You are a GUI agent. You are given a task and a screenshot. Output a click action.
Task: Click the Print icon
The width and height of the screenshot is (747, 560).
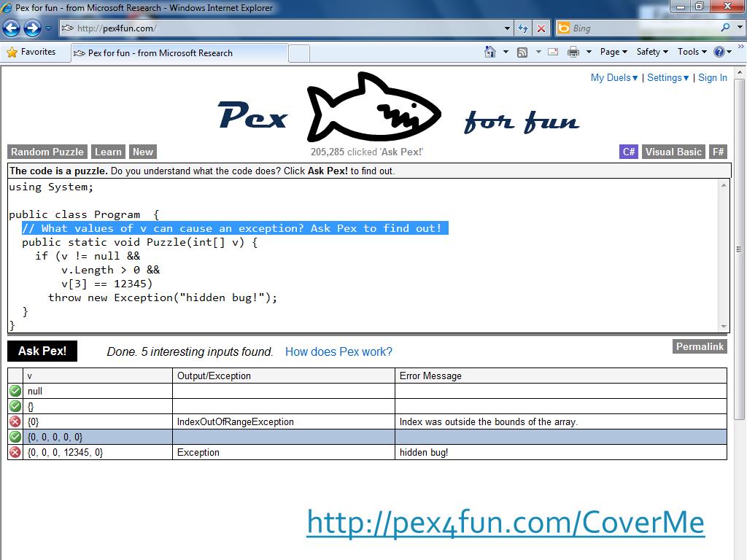click(573, 52)
